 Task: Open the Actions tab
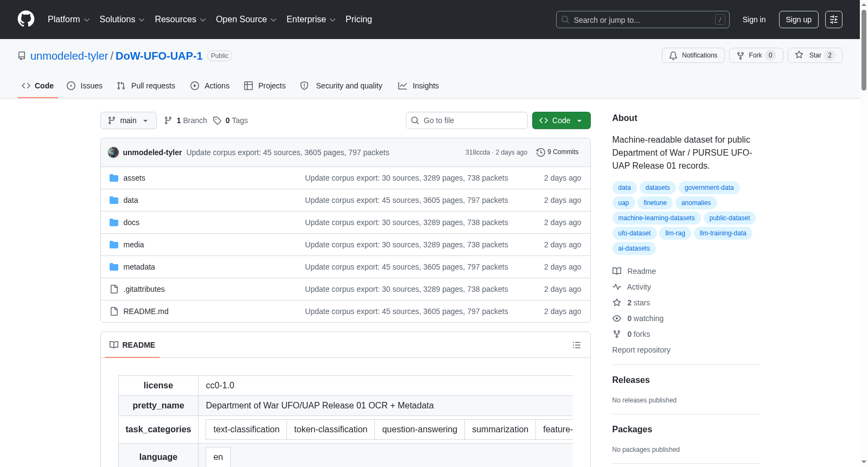tap(210, 86)
